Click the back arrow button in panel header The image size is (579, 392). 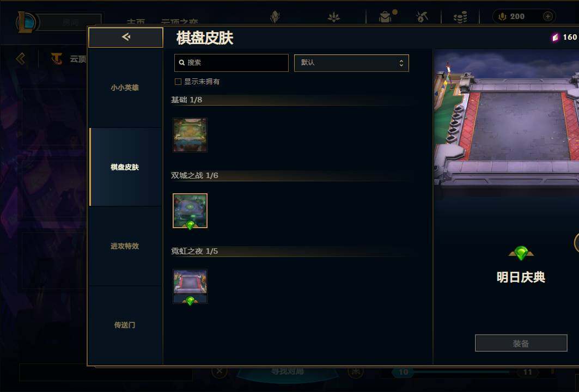coord(125,37)
